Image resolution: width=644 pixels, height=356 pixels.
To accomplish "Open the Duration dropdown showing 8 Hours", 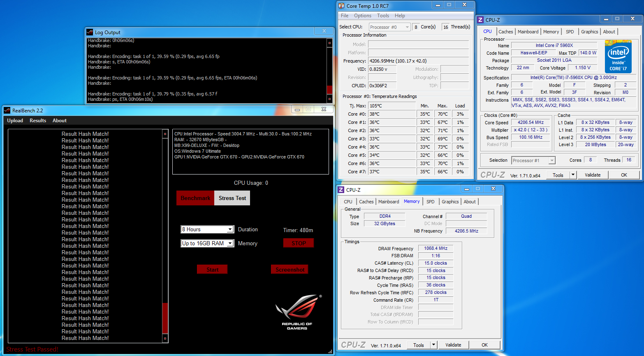I will tap(230, 229).
